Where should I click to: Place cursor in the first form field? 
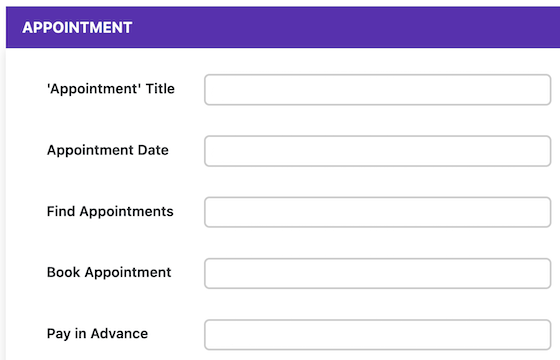[x=378, y=90]
